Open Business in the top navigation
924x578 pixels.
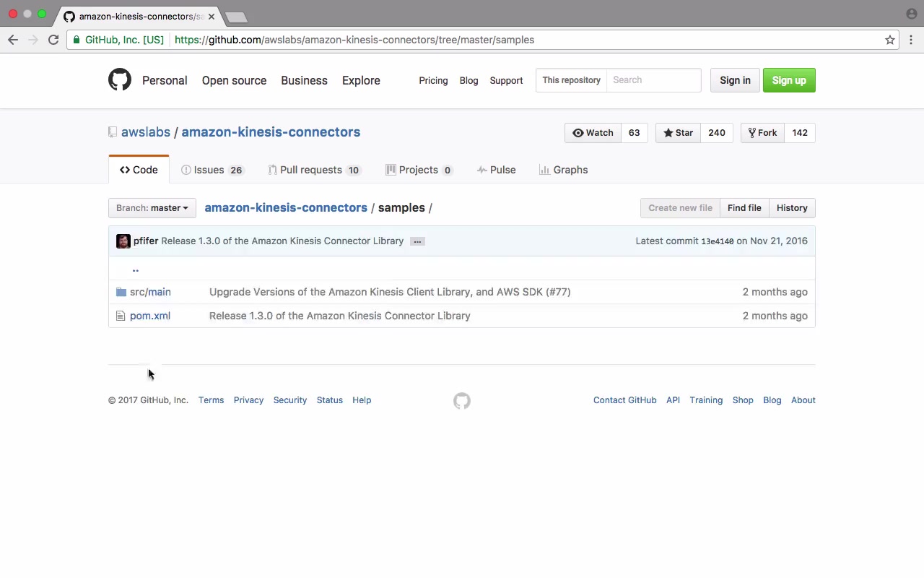click(304, 80)
